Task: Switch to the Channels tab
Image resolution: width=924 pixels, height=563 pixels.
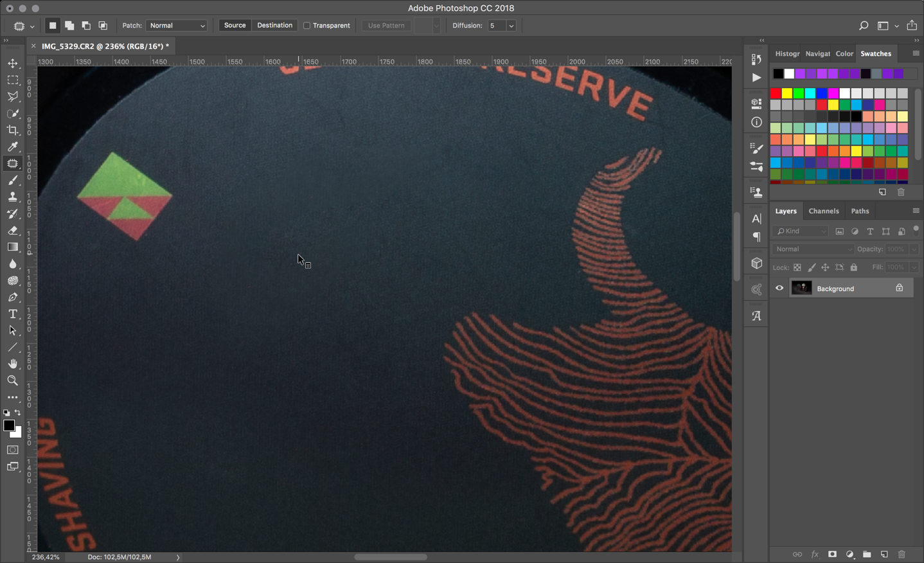Action: [x=824, y=211]
